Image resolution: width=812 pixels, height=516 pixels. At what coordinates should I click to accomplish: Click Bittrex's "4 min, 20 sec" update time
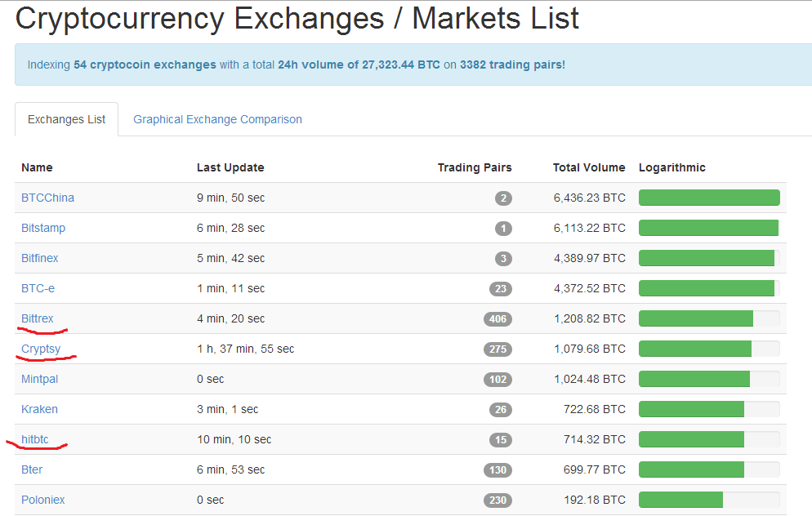pos(230,318)
